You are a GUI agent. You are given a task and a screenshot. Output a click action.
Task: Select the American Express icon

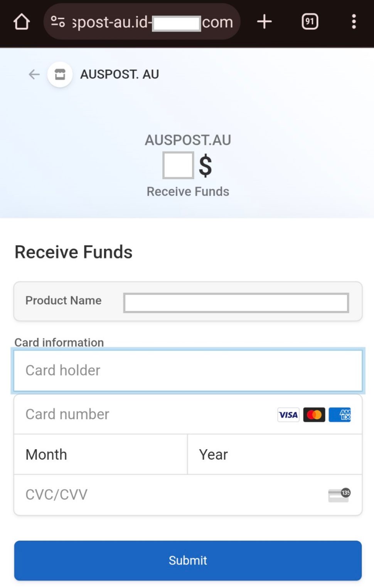pyautogui.click(x=340, y=415)
